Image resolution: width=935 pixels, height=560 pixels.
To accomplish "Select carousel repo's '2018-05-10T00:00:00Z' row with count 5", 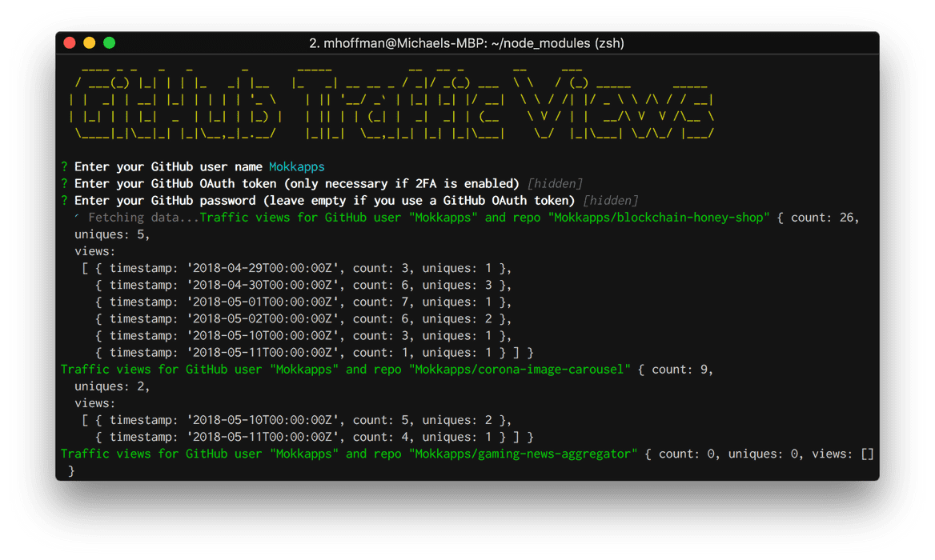I will click(x=296, y=420).
